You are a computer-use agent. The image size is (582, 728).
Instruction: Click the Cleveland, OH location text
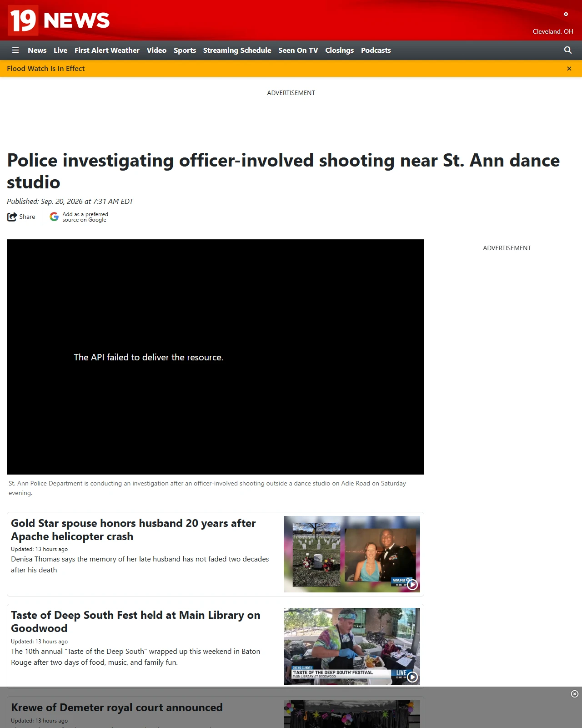pyautogui.click(x=553, y=31)
